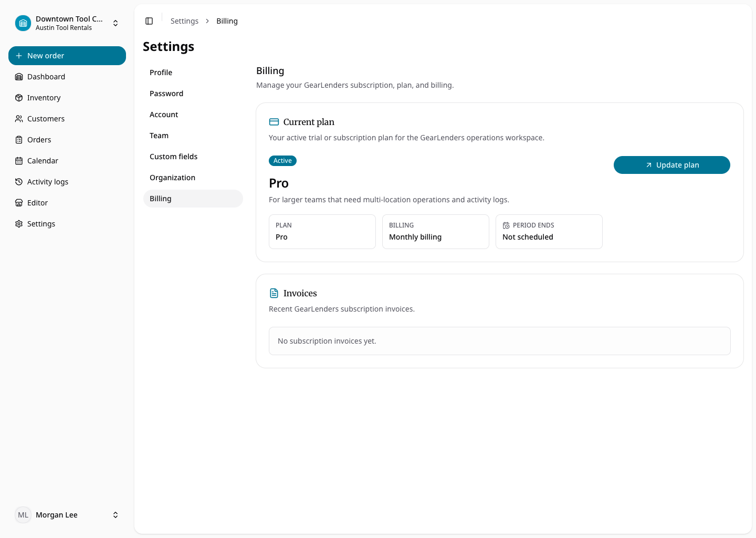Screen dimensions: 756x538
Task: Click the Orders clipboard icon
Action: tap(19, 140)
